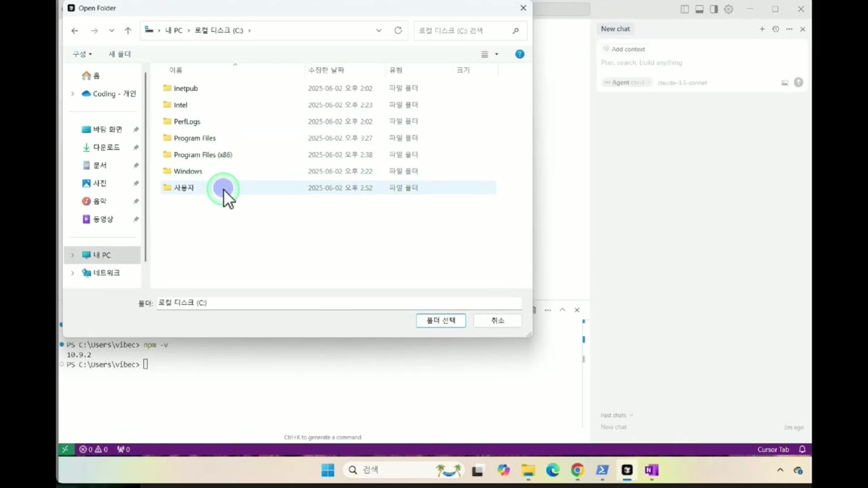868x488 pixels.
Task: Maximize terminal panel with caret icon
Action: click(562, 309)
